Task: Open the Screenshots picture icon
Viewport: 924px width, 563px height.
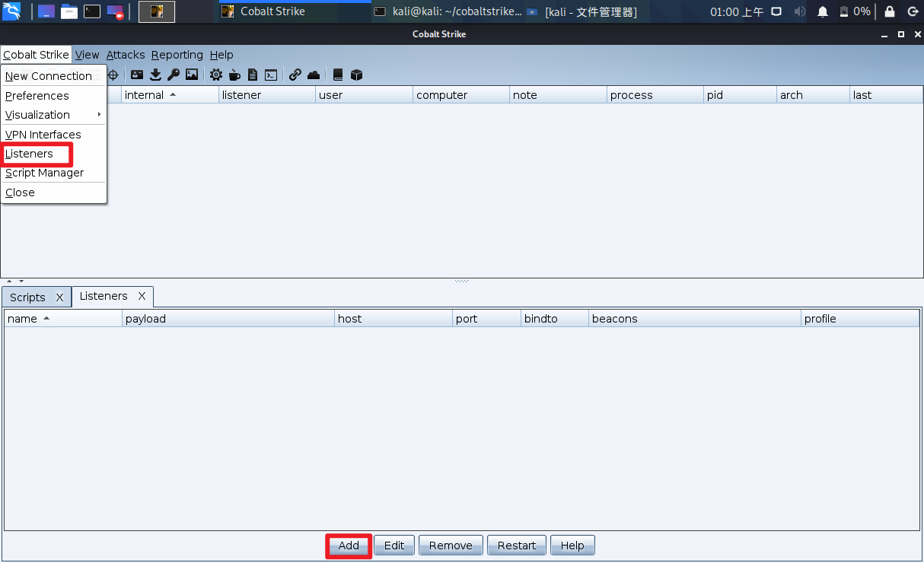Action: 192,75
